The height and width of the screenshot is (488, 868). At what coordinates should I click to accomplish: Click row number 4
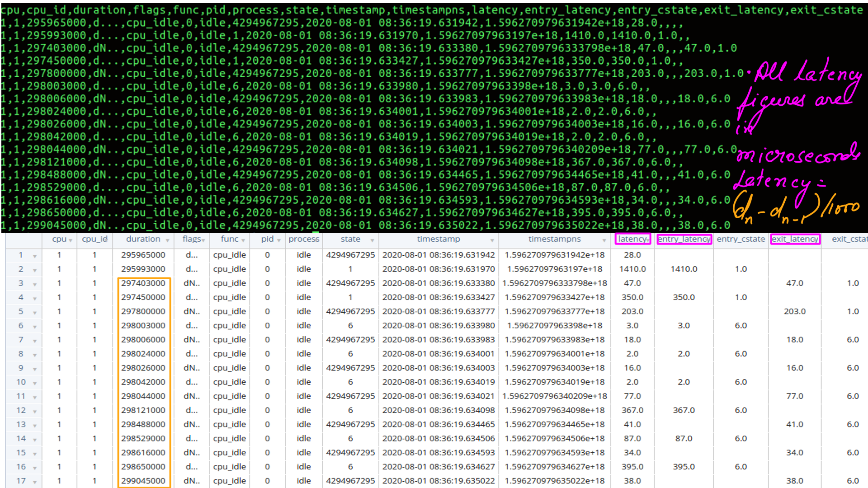[21, 297]
